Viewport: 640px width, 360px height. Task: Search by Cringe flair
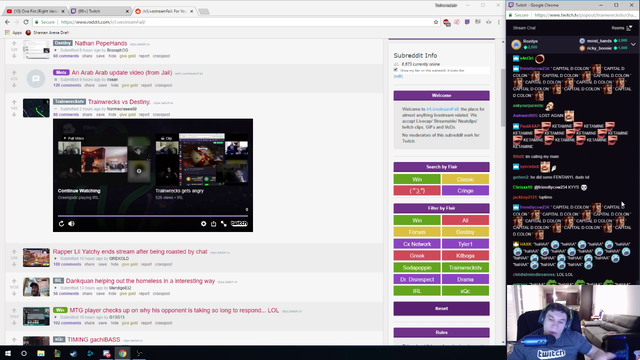tap(465, 191)
